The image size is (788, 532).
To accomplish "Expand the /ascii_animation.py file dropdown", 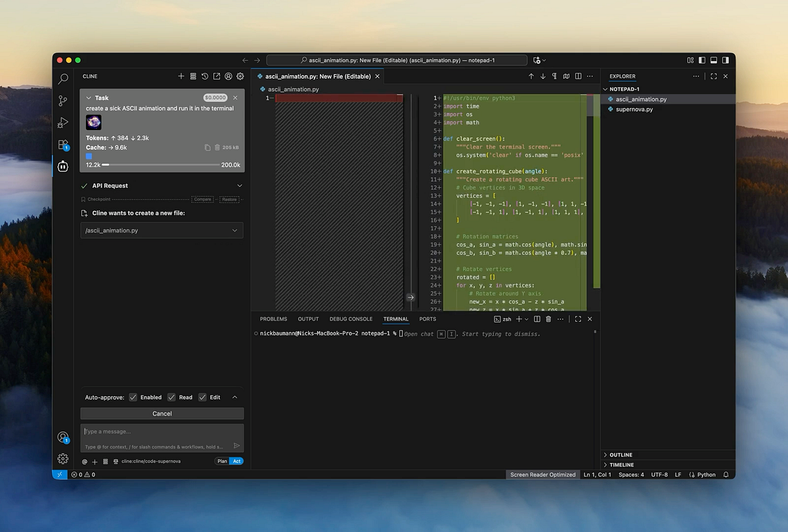I will click(234, 231).
